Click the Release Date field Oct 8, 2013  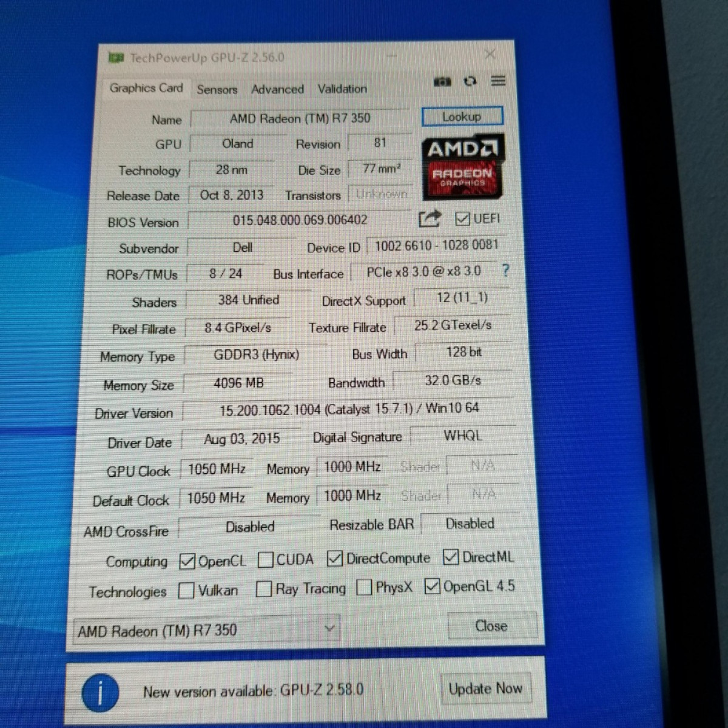232,195
